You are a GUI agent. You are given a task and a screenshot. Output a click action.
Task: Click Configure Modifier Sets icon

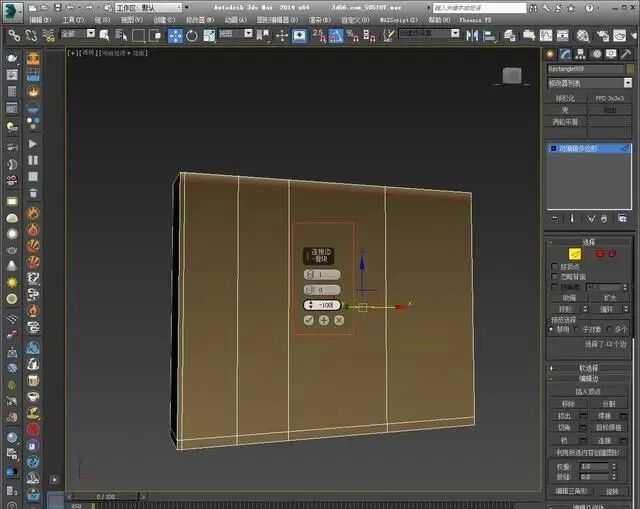tap(622, 219)
